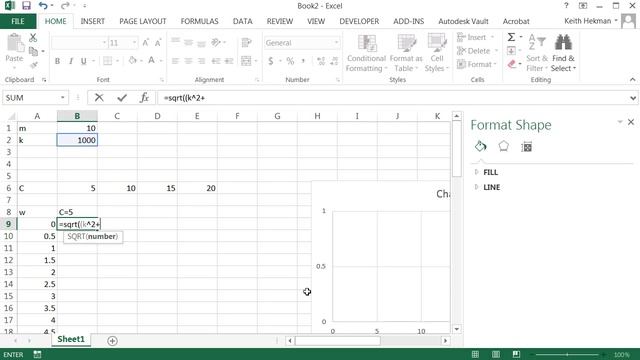This screenshot has height=360, width=640.
Task: Add a new sheet with plus icon
Action: (112, 340)
